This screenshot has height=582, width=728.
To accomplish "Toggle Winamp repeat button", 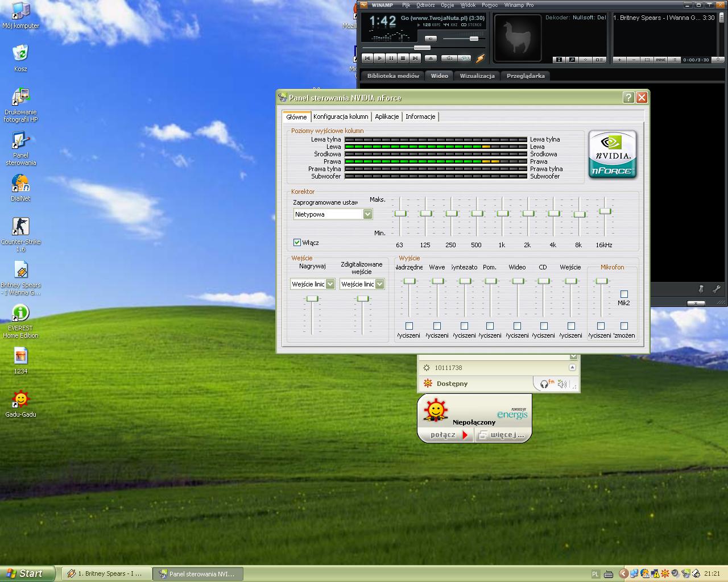I will pyautogui.click(x=465, y=58).
